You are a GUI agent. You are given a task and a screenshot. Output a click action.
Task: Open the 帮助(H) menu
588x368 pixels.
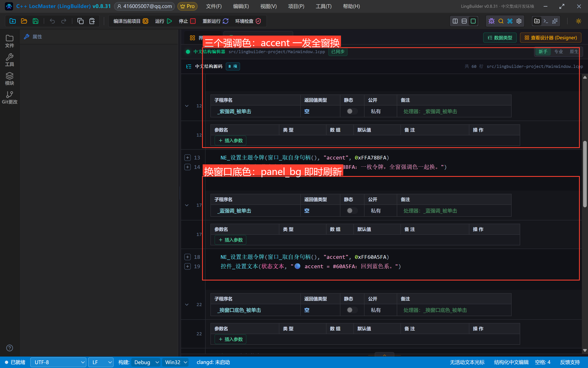pos(351,6)
